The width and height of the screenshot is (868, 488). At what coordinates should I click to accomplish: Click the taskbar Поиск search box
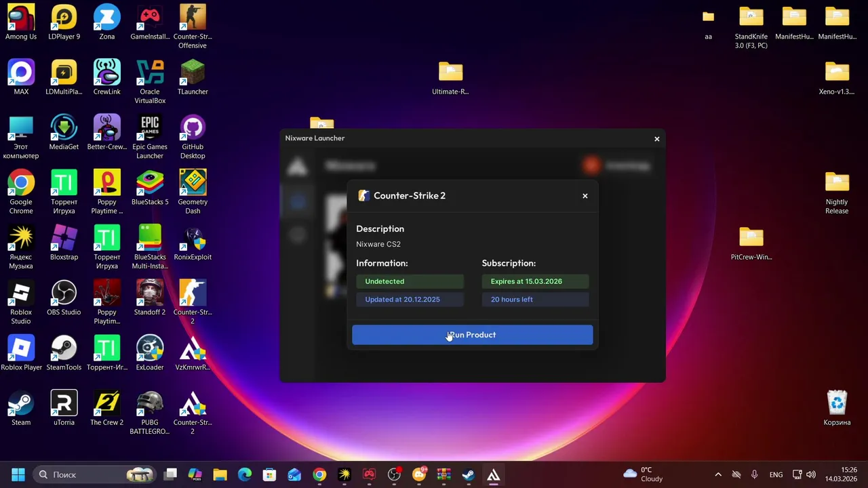94,474
